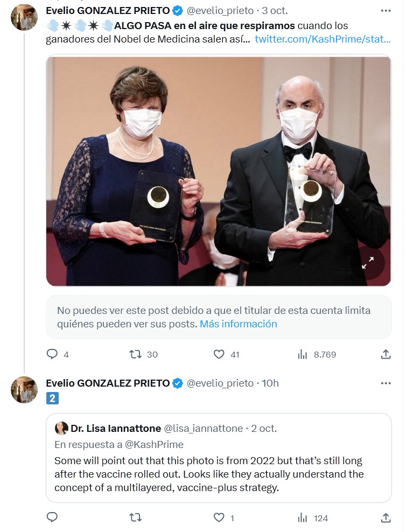
Task: Open the 3 oct. post timestamp
Action: coord(275,10)
